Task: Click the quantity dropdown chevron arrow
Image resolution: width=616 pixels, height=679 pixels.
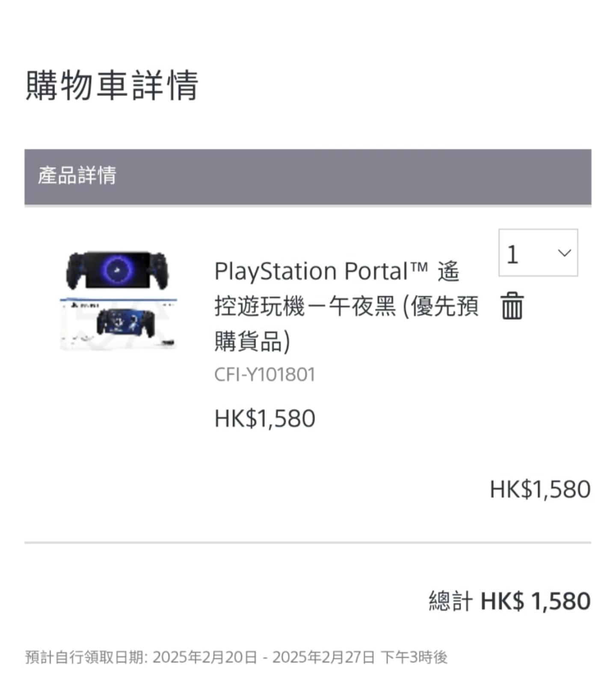Action: pyautogui.click(x=564, y=253)
